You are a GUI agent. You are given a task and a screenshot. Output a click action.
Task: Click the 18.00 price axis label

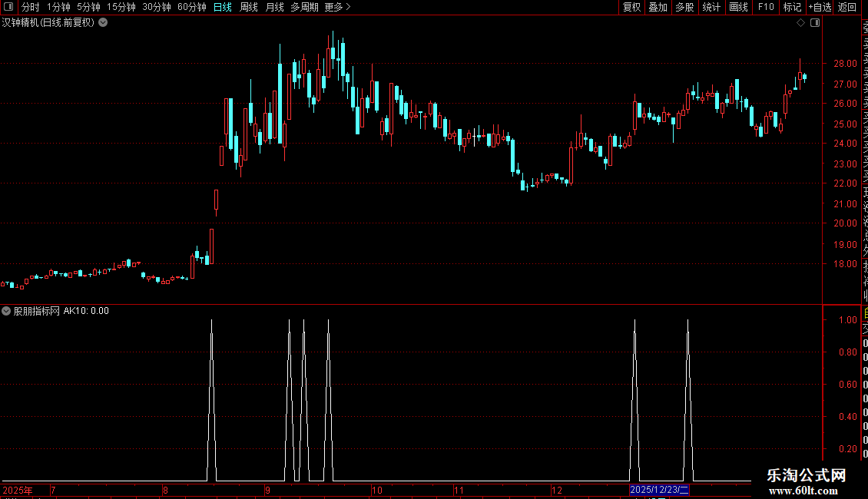[845, 264]
